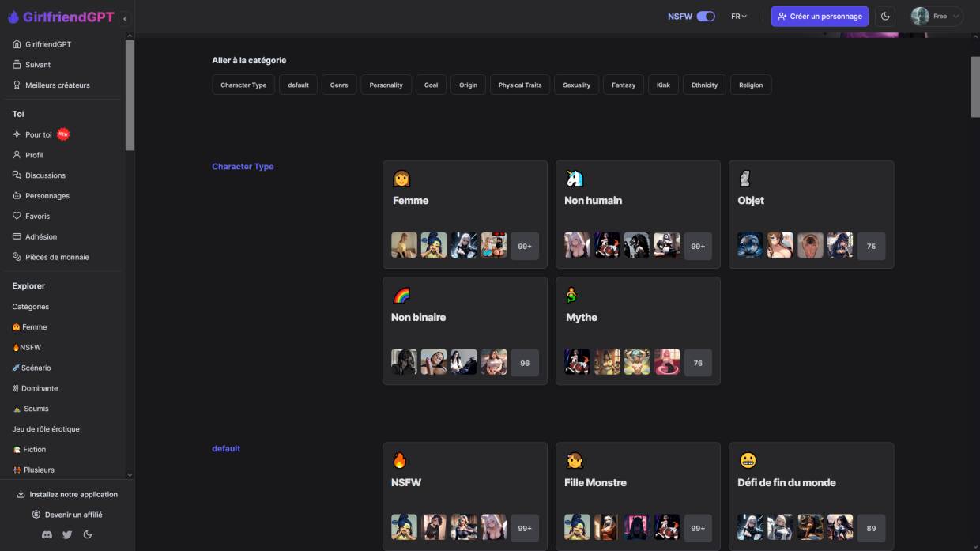The height and width of the screenshot is (551, 980).
Task: Toggle the NSFW switch off
Action: pyautogui.click(x=705, y=17)
